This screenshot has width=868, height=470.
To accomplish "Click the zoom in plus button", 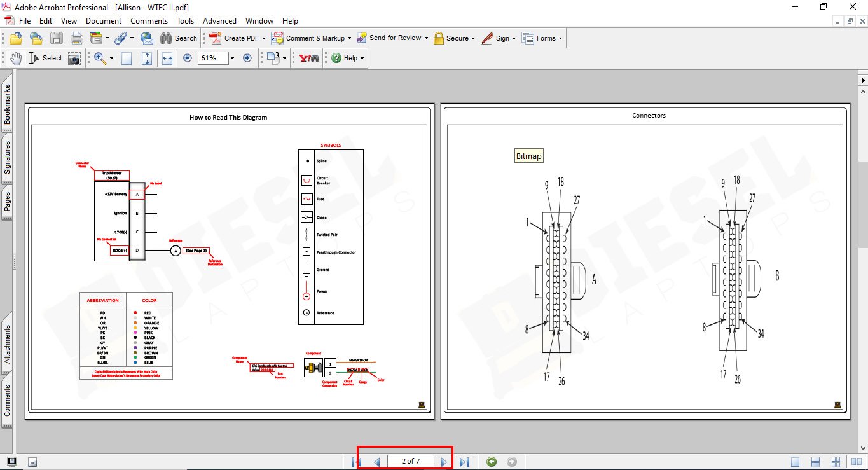I will tap(247, 58).
